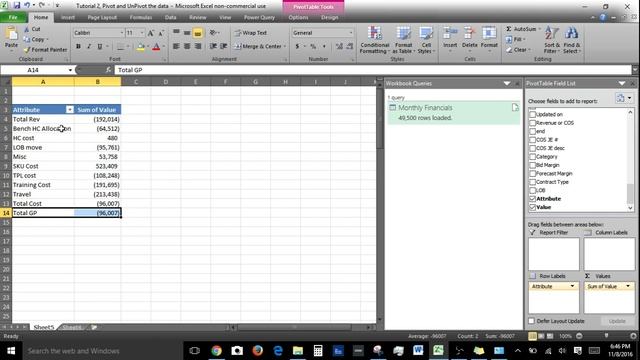Open Firefox from the taskbar
This screenshot has width=640, height=360.
(257, 351)
